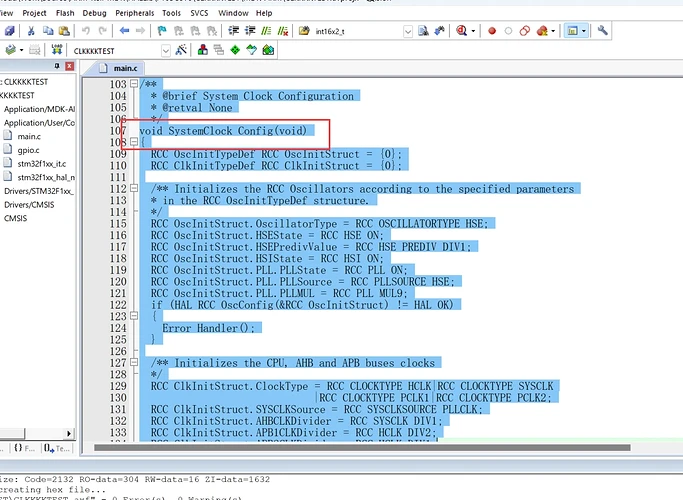Image resolution: width=683 pixels, height=500 pixels.
Task: Insert a breakpoint using red circle icon
Action: point(492,31)
